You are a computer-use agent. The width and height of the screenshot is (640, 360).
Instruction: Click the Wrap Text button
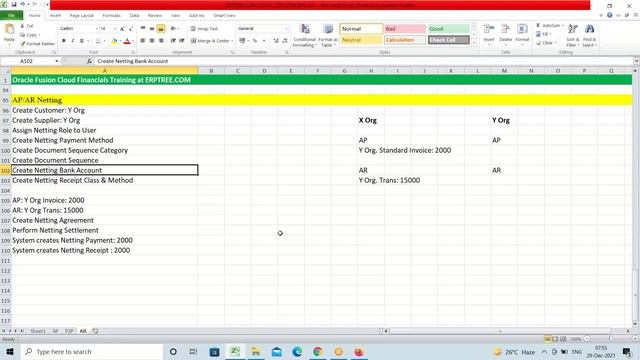(x=204, y=29)
